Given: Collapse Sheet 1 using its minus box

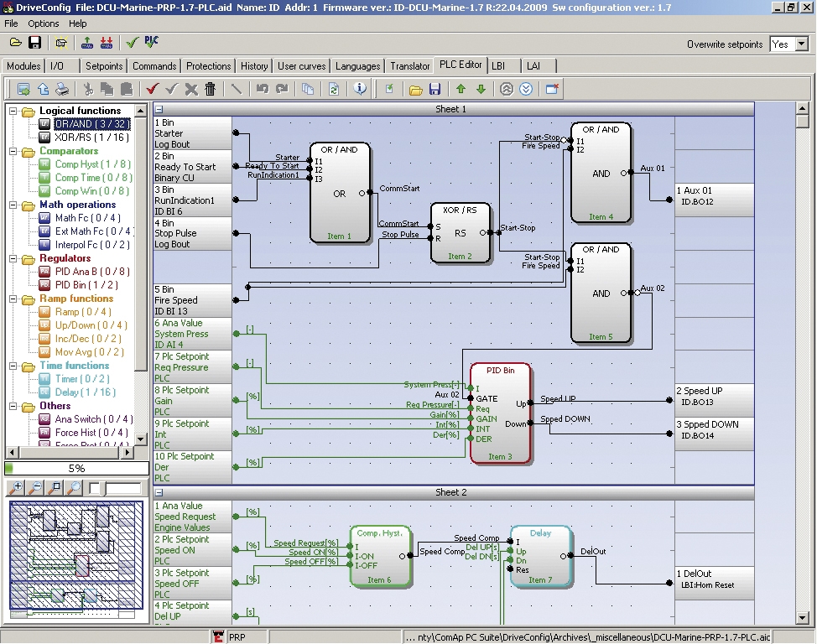Looking at the screenshot, I should coord(159,109).
